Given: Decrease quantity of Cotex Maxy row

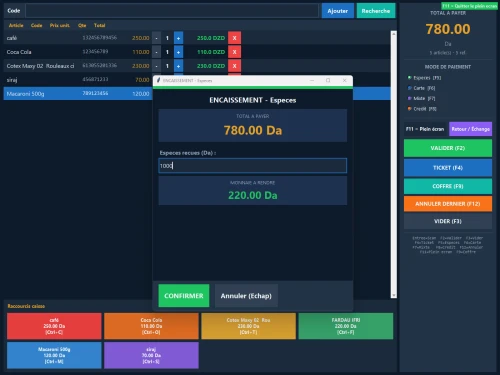Looking at the screenshot, I should [156, 66].
